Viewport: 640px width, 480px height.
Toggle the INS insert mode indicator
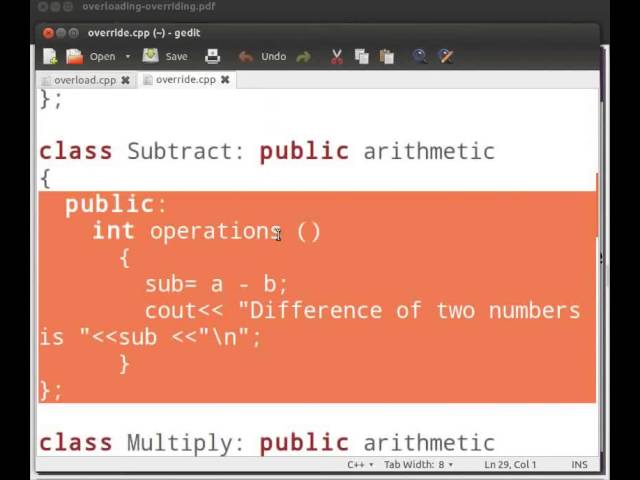579,464
